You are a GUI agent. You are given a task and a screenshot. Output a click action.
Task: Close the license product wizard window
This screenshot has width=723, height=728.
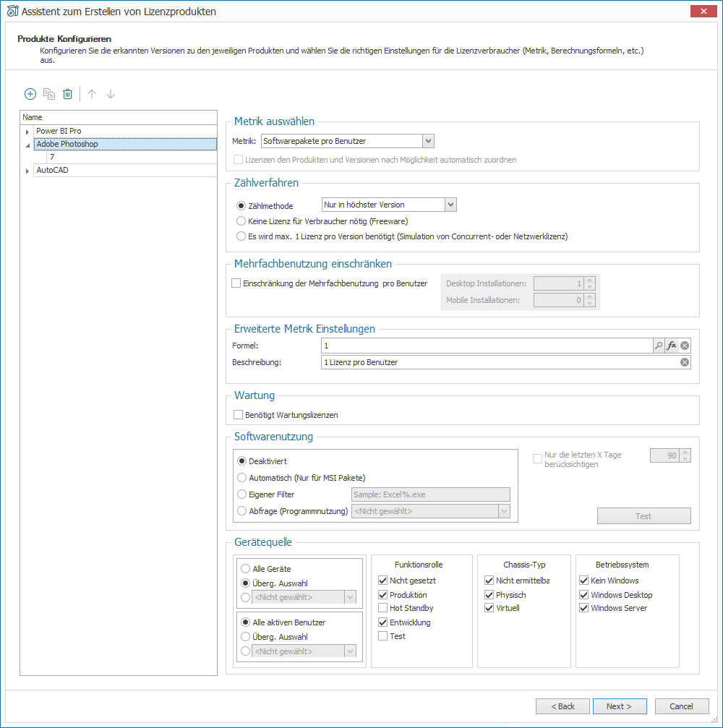coord(703,11)
